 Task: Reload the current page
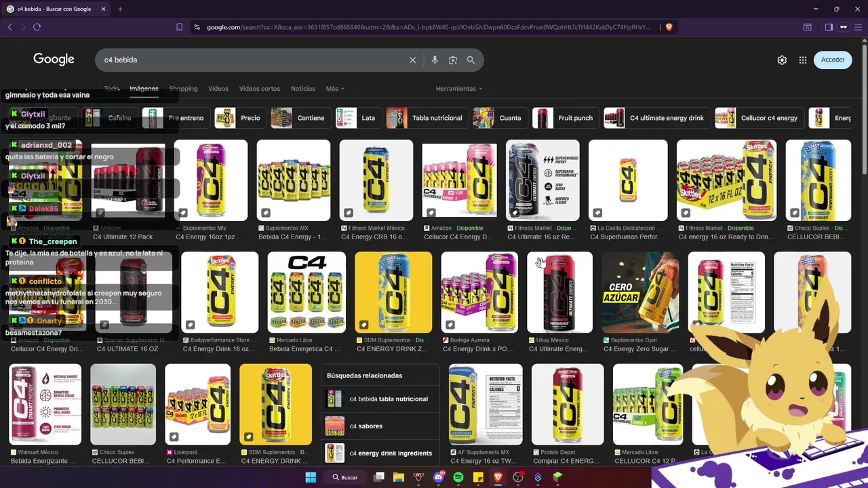[37, 27]
